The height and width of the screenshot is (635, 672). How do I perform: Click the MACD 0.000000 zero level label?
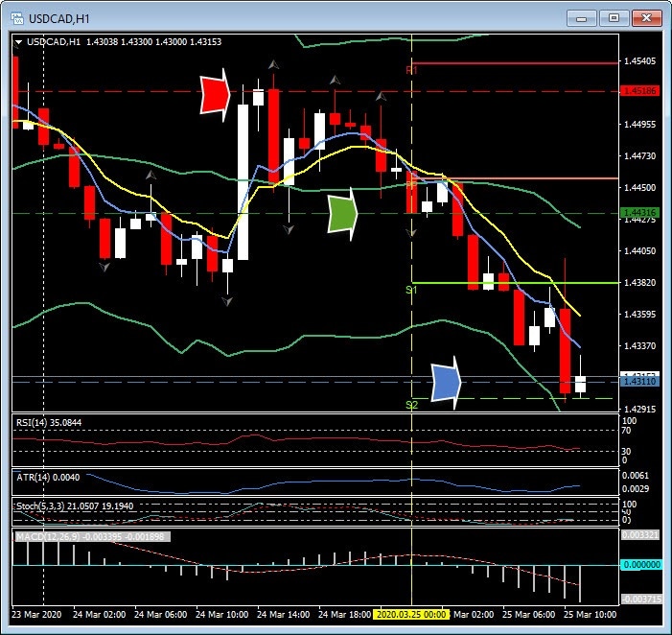[640, 565]
